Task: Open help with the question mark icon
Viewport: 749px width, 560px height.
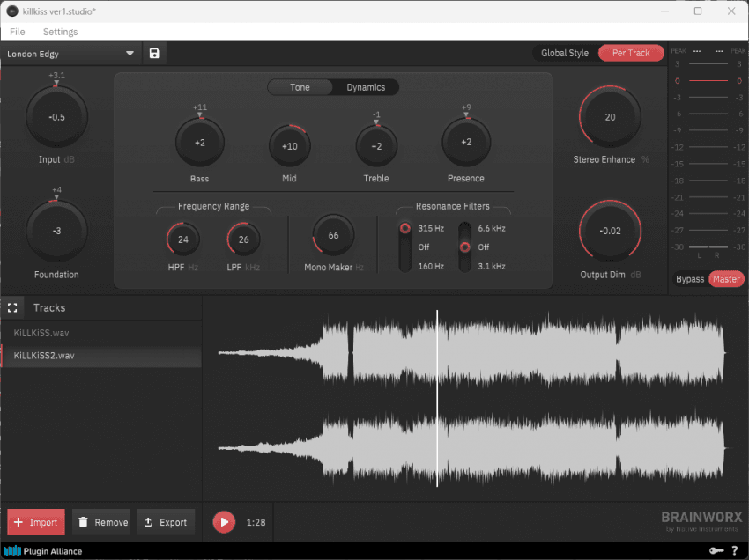Action: (735, 551)
